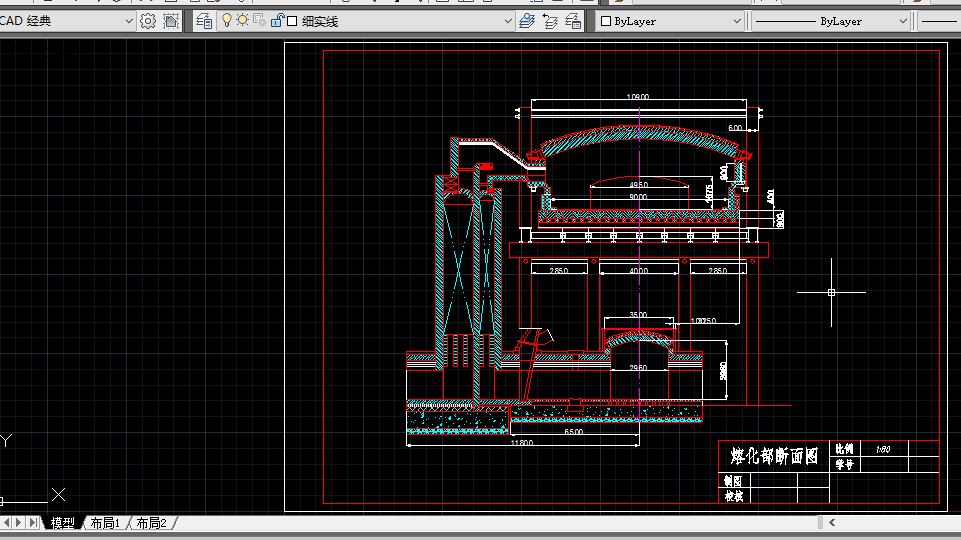Click Make Object's Layer Current icon
Image resolution: width=961 pixels, height=540 pixels.
[x=527, y=21]
